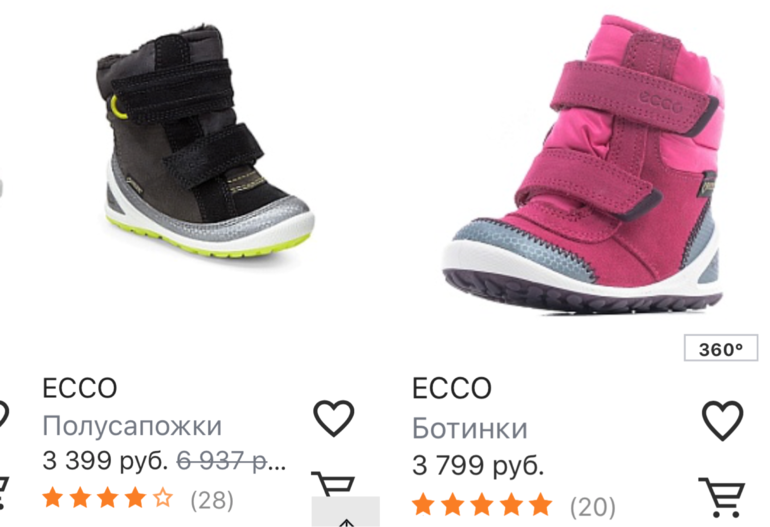Open 360° view of pink boot
The image size is (770, 527).
[x=720, y=348]
